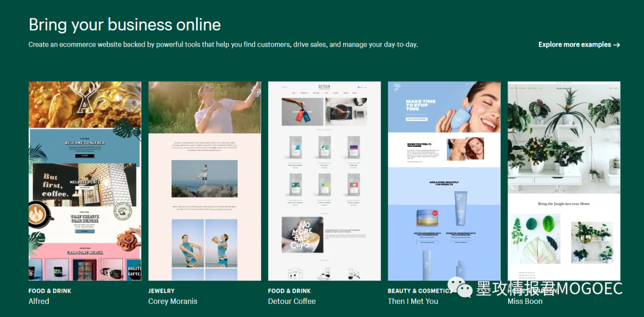This screenshot has height=317, width=644.
Task: Open the Corey Moranis store thumbnail
Action: click(x=205, y=181)
